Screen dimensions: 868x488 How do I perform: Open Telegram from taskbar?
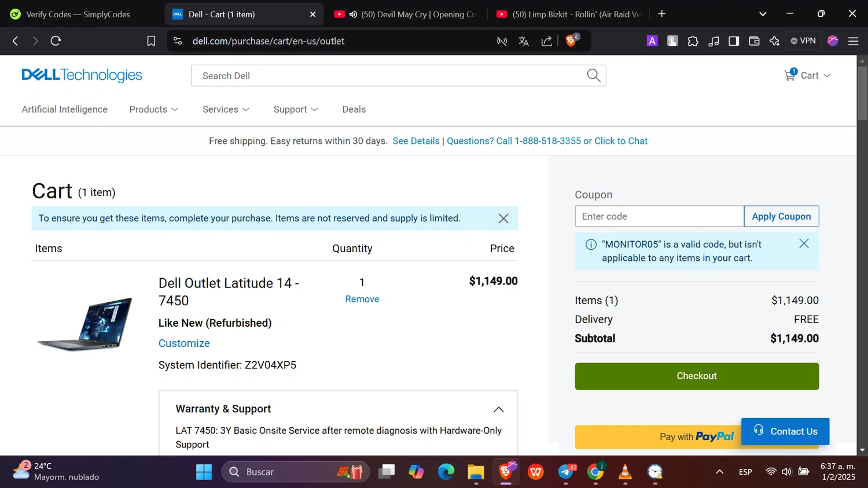(566, 472)
